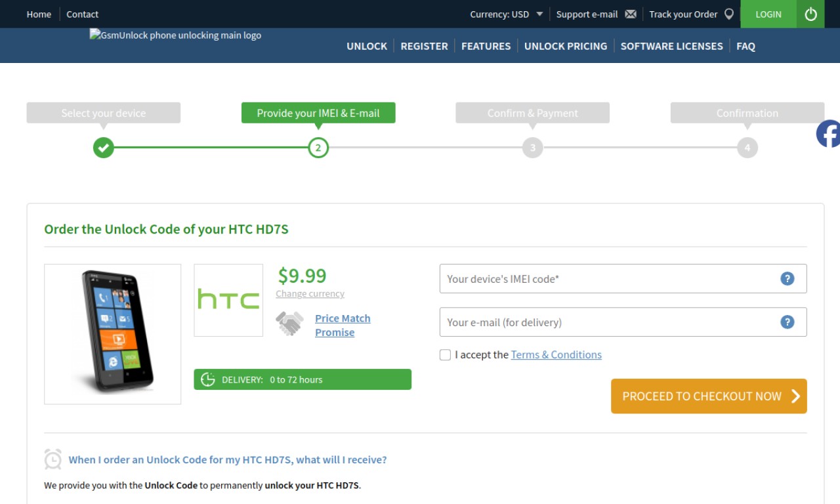This screenshot has width=840, height=504.
Task: Open the FEATURES menu item
Action: (x=486, y=46)
